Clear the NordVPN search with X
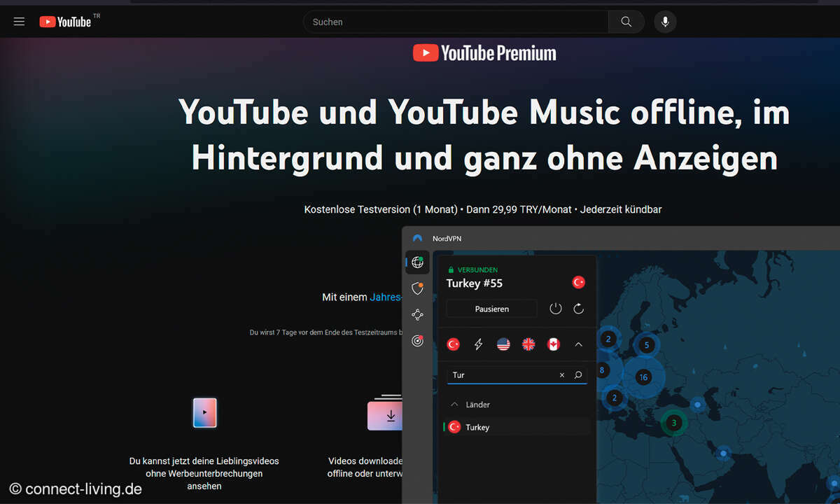 click(562, 375)
